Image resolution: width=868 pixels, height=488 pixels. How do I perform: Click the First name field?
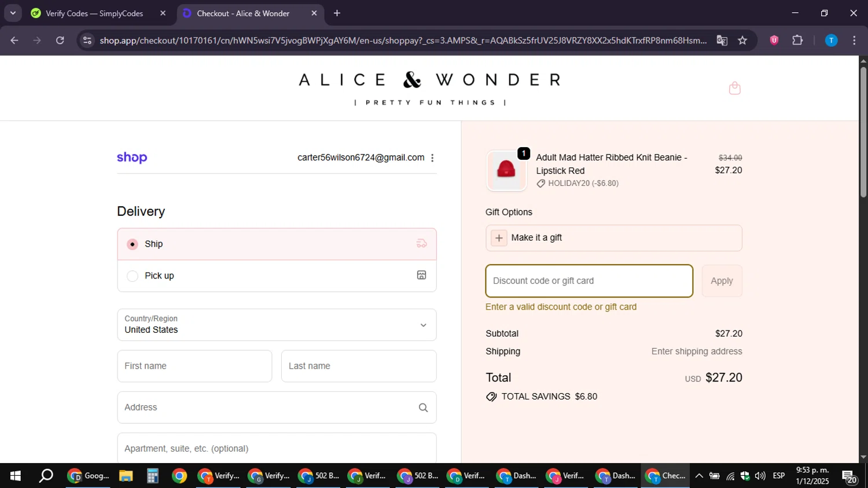[194, 366]
